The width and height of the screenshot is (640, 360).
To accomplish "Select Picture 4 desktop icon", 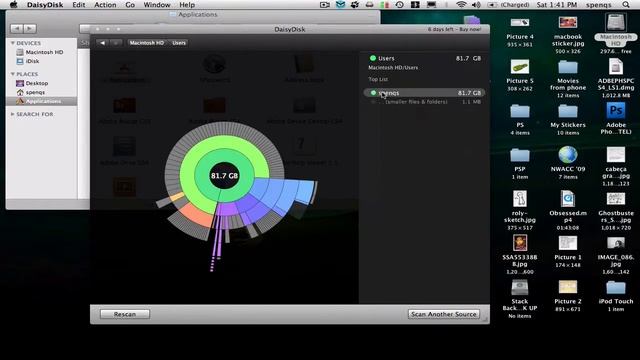I will click(x=520, y=23).
